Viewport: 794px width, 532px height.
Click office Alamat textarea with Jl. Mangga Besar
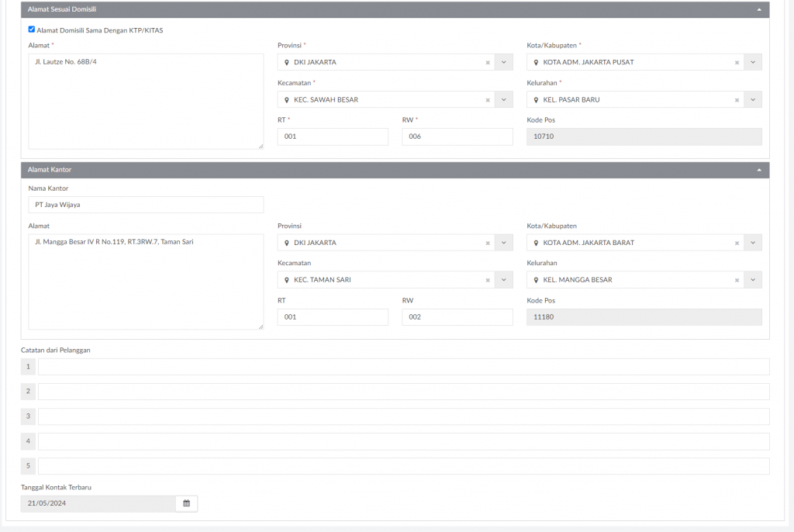[146, 282]
